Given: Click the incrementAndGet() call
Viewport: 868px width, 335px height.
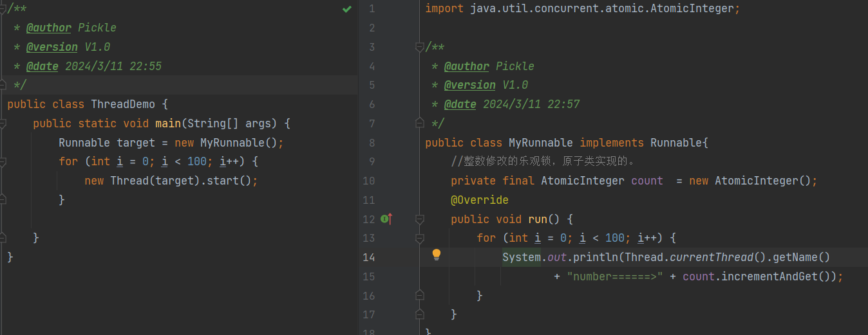Looking at the screenshot, I should pos(779,276).
